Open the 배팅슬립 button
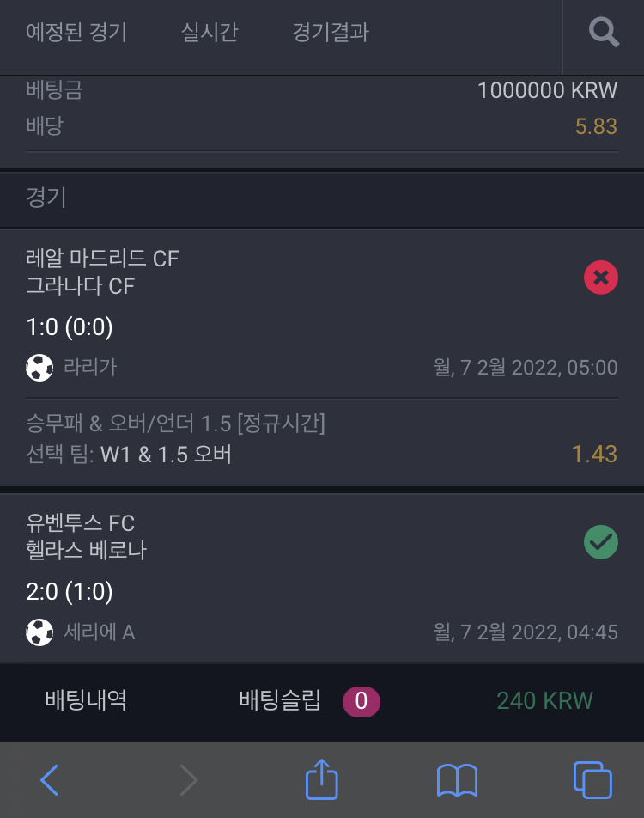Screen dimensions: 644x818 280,700
